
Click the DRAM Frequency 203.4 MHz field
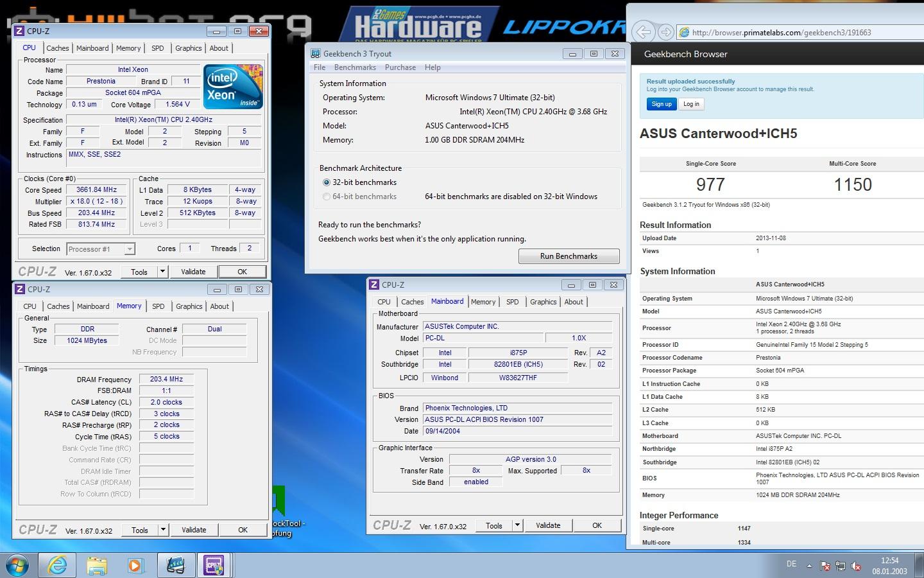(x=166, y=379)
